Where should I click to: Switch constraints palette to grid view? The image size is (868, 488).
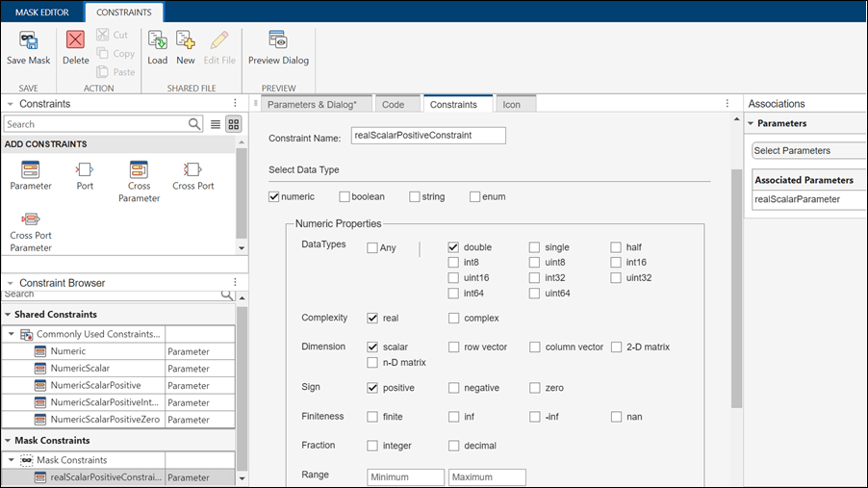[234, 124]
